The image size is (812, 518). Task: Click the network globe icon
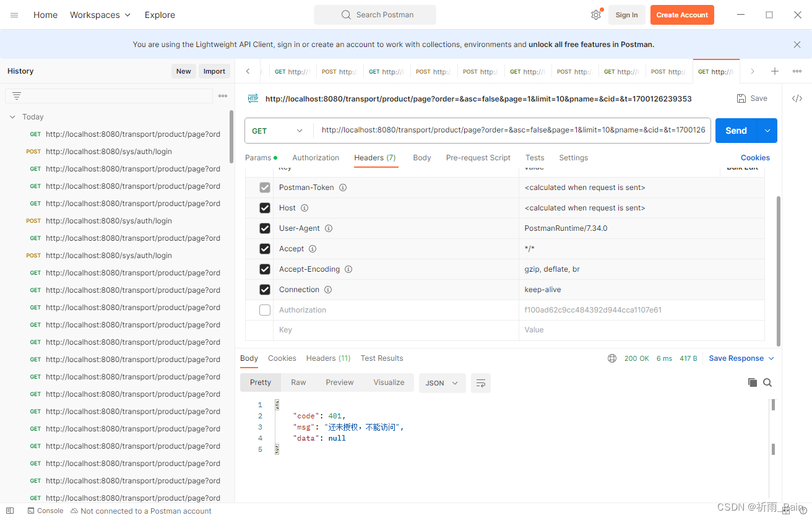coord(612,358)
